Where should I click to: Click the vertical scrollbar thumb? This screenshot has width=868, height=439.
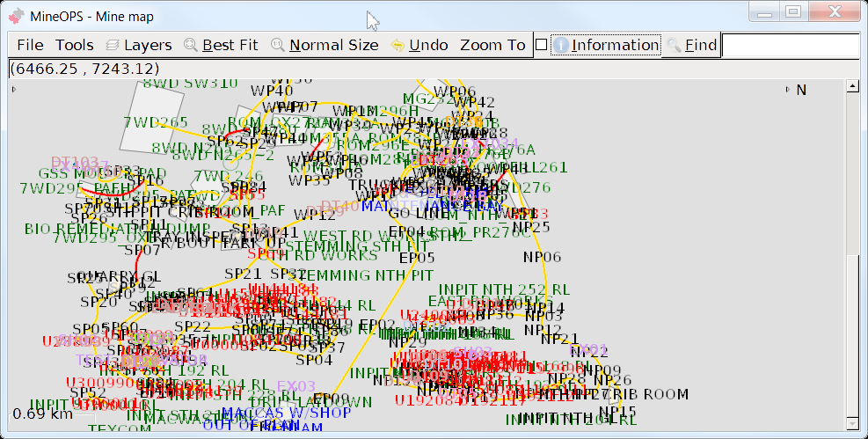(852, 336)
